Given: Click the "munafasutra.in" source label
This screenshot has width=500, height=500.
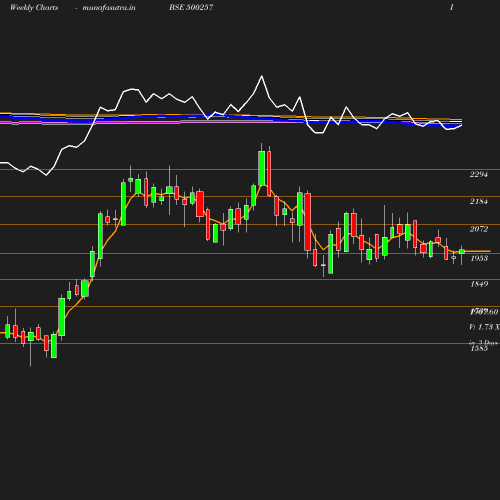Looking at the screenshot, I should [x=109, y=7].
